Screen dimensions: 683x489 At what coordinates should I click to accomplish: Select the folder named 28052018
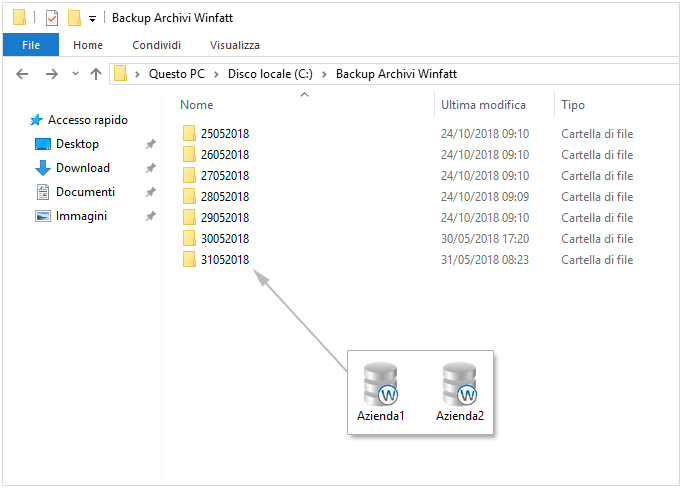[x=225, y=197]
